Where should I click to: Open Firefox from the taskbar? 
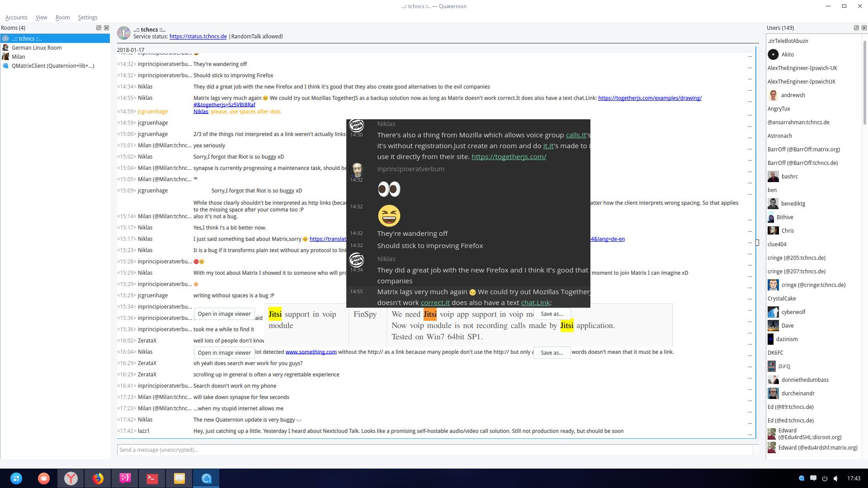(x=98, y=478)
